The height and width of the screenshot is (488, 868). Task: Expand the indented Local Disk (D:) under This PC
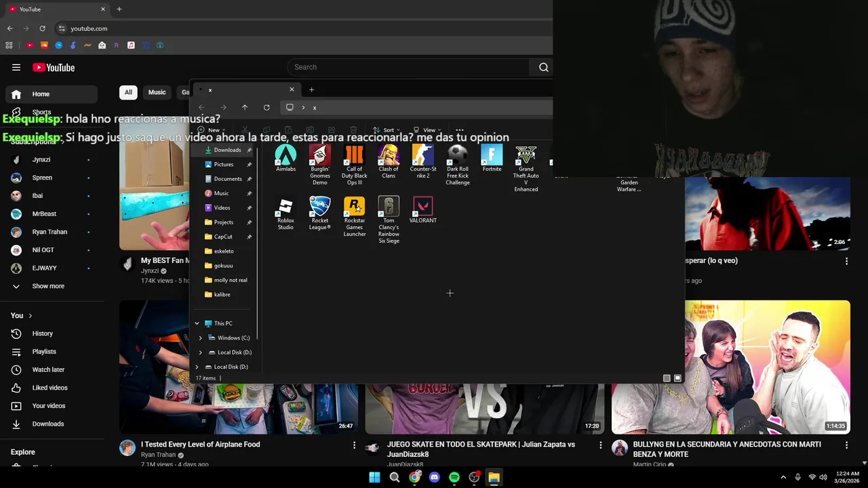(200, 352)
